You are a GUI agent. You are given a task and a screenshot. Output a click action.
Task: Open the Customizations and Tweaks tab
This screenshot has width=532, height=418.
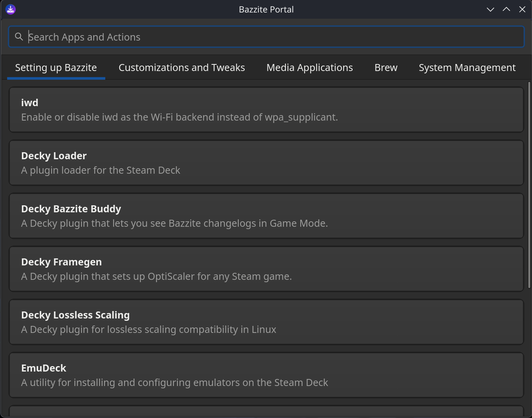[182, 68]
